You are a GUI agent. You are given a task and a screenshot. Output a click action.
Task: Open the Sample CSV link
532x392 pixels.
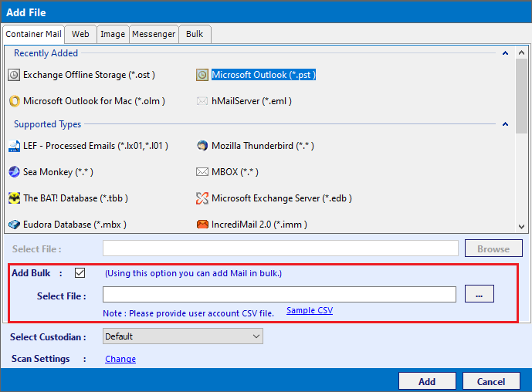[310, 311]
